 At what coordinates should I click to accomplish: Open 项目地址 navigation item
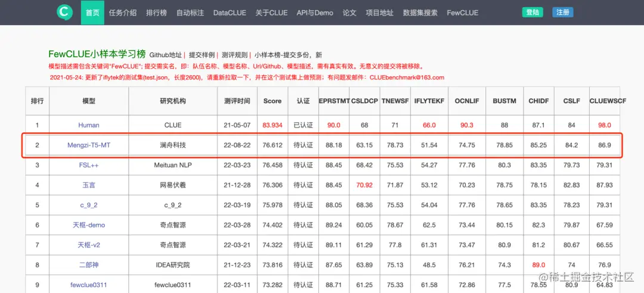point(379,13)
